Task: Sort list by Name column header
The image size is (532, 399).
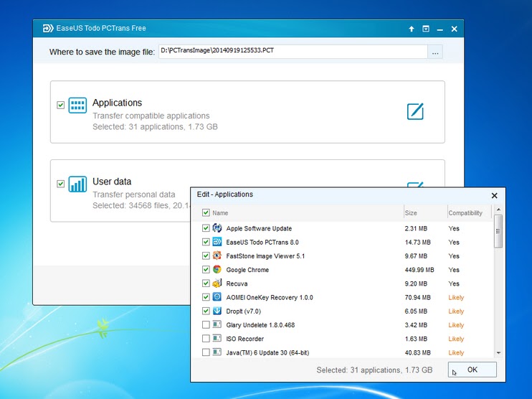Action: (220, 213)
